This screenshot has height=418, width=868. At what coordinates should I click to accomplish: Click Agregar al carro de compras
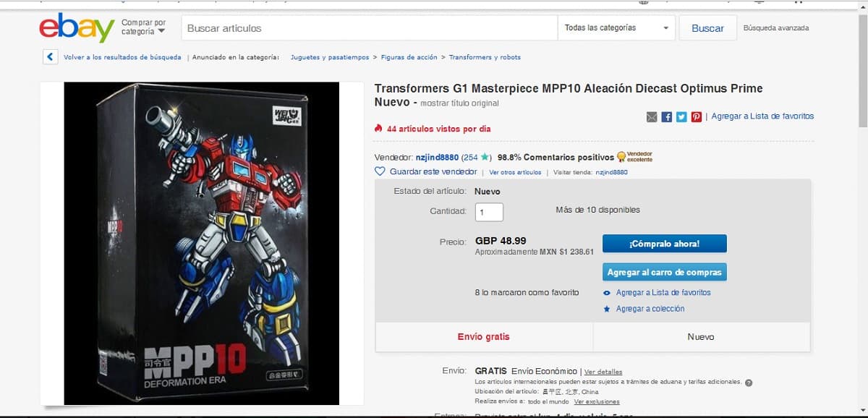pyautogui.click(x=664, y=273)
